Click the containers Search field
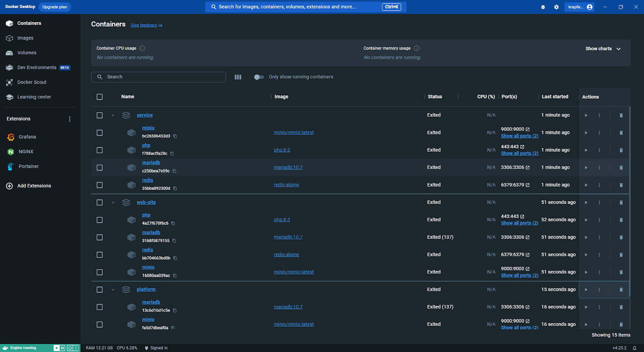644x352 pixels. click(159, 77)
